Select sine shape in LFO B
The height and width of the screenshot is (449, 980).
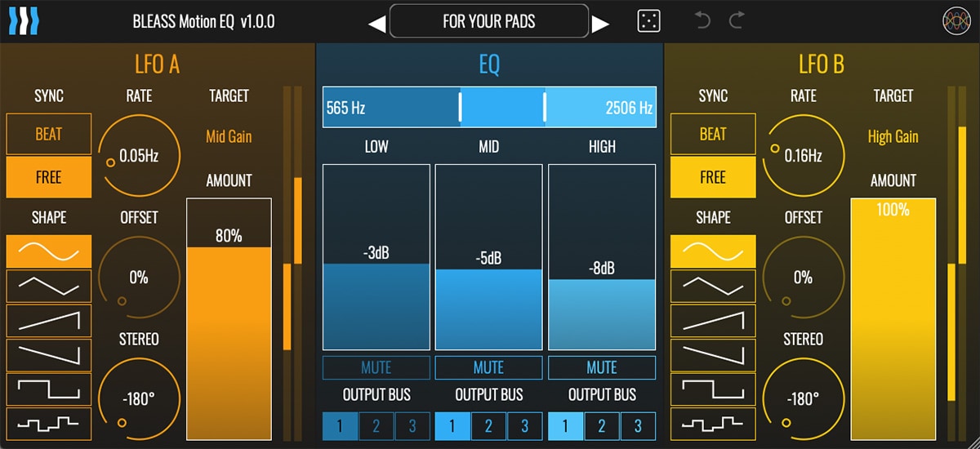click(x=713, y=251)
